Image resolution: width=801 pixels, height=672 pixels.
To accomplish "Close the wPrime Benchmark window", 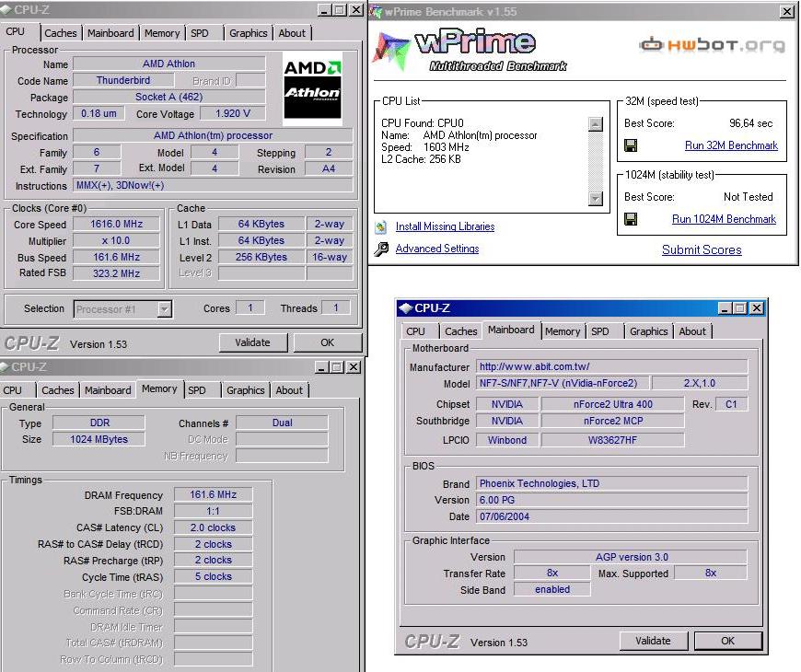I will [x=787, y=11].
